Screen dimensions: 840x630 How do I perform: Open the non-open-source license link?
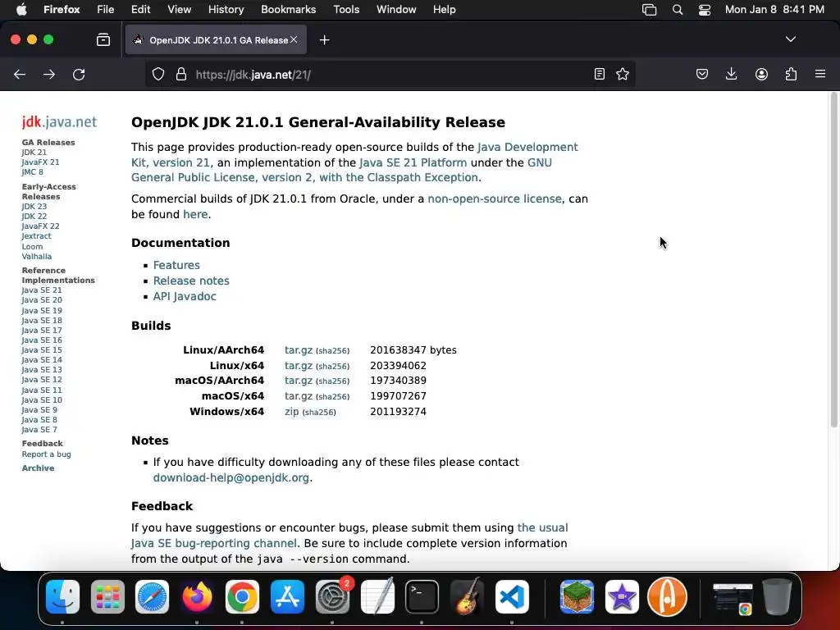(495, 199)
